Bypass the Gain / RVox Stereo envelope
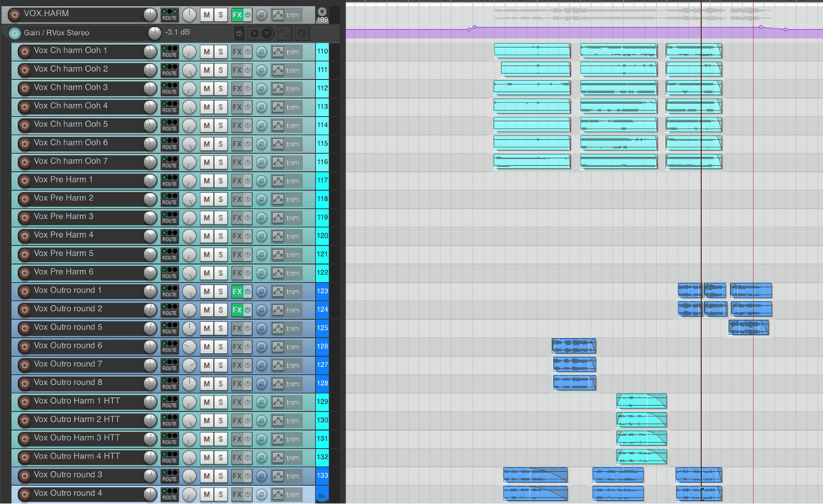The width and height of the screenshot is (823, 504). [x=239, y=33]
